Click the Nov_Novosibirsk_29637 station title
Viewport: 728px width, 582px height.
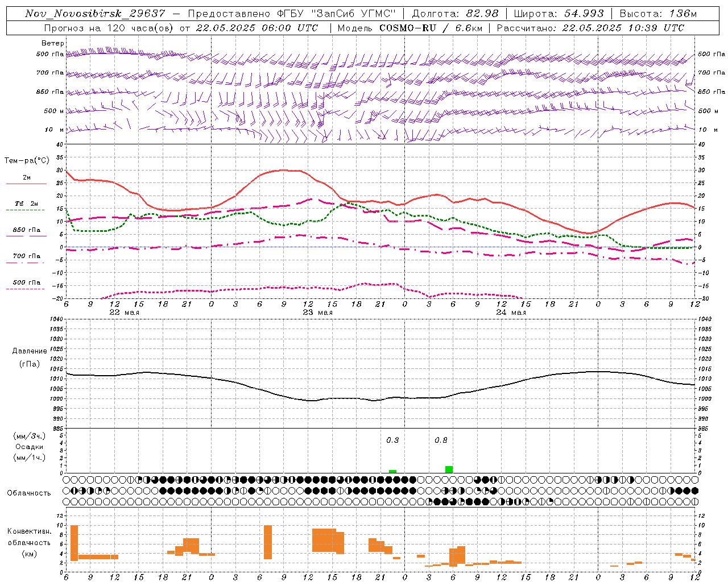pos(95,14)
